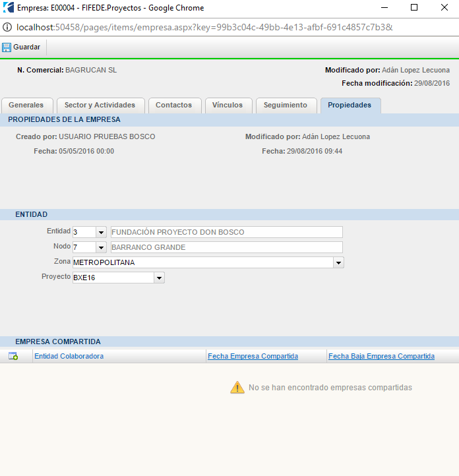Click the date '29/08/2016 09:44'
The image size is (459, 476).
pos(315,151)
